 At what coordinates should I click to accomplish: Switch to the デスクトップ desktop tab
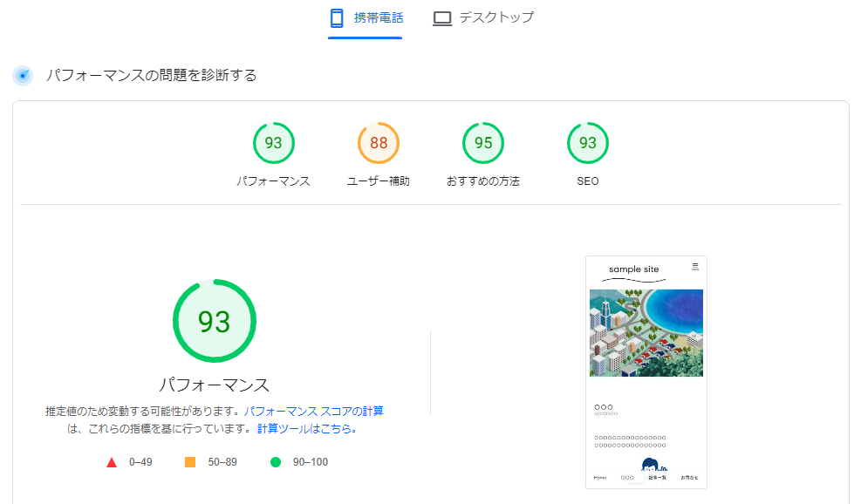point(483,18)
